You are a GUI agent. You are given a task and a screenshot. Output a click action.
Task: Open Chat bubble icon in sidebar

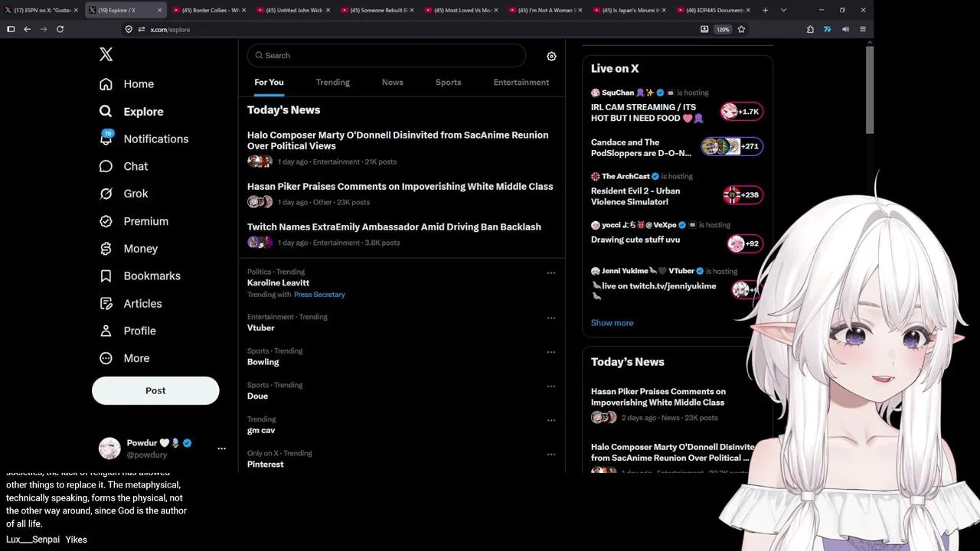(x=106, y=166)
